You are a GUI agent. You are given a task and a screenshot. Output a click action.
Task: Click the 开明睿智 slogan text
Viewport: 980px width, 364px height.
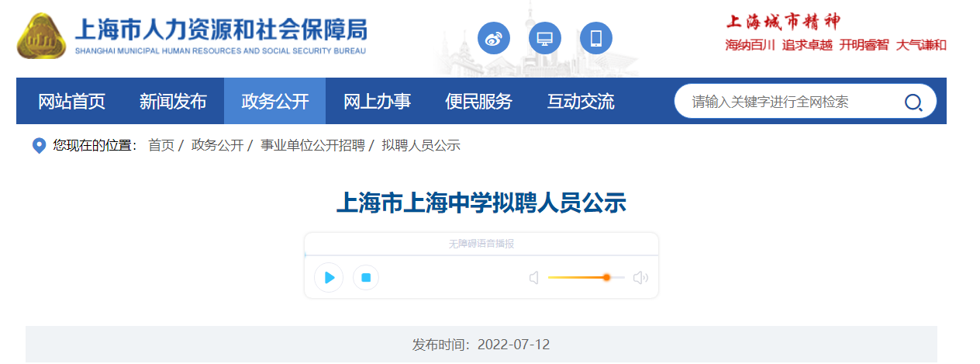864,45
